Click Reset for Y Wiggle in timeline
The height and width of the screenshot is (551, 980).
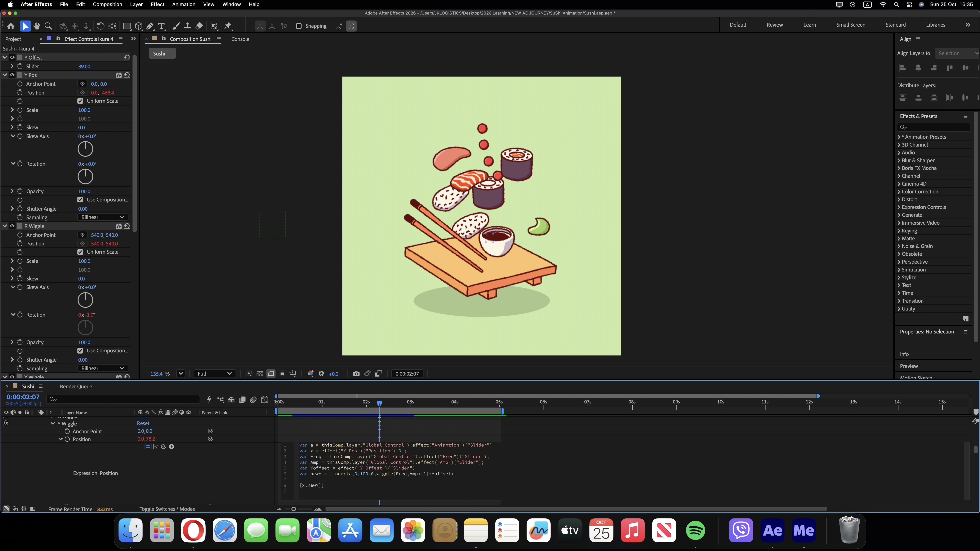[143, 424]
